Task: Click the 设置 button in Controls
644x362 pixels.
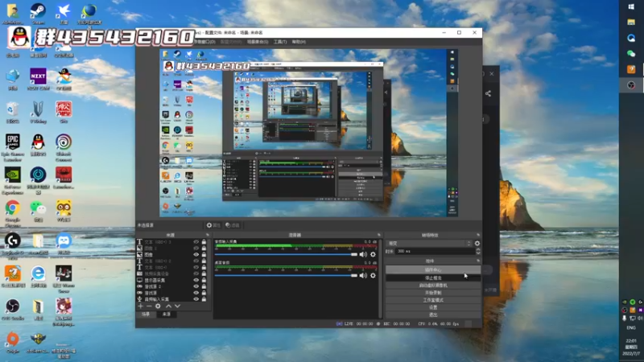Action: 433,307
